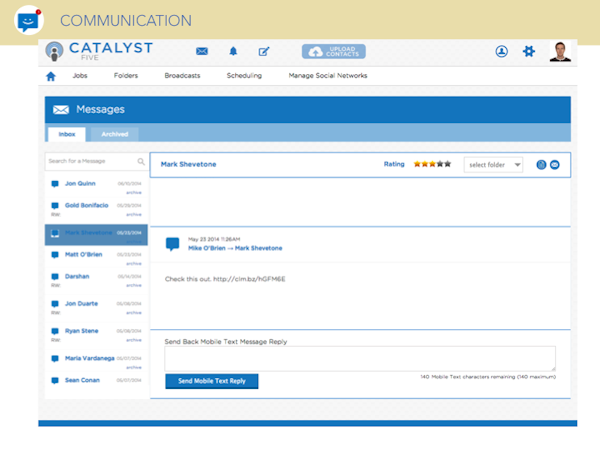Image resolution: width=600 pixels, height=450 pixels.
Task: Click the Mark Shevetone name in the message header
Action: pos(189,165)
